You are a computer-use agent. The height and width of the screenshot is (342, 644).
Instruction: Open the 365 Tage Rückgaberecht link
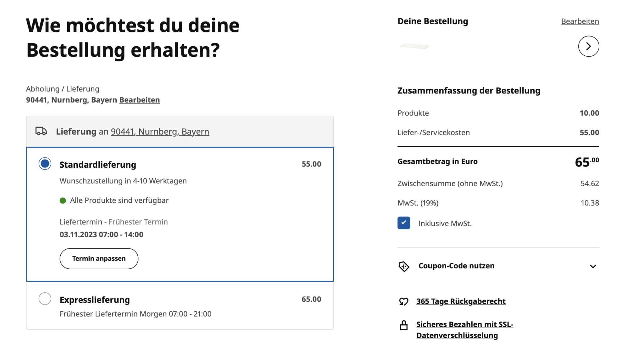461,301
